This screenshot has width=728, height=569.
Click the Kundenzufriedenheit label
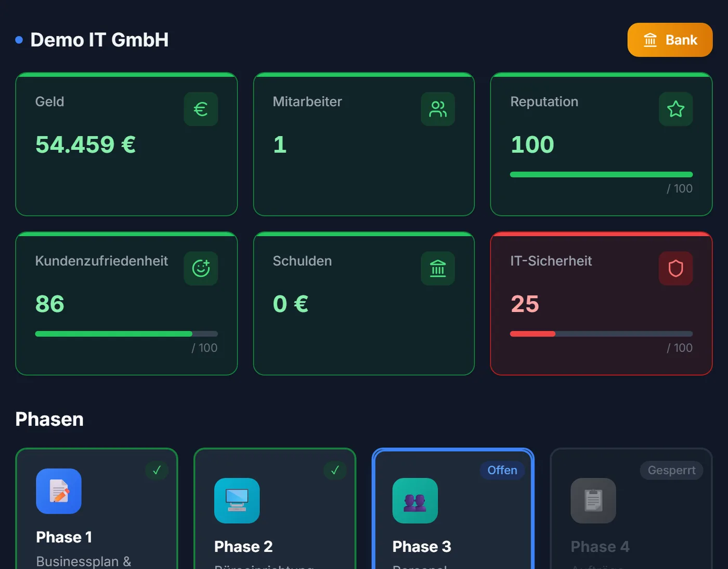pyautogui.click(x=101, y=261)
